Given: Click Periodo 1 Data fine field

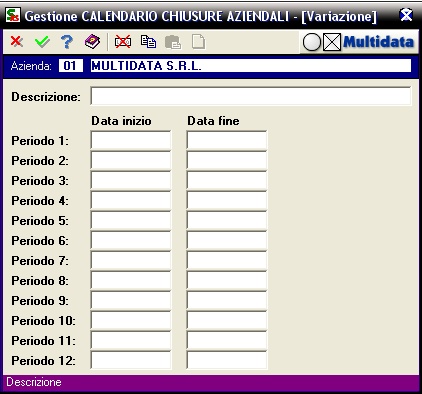Looking at the screenshot, I should [227, 140].
